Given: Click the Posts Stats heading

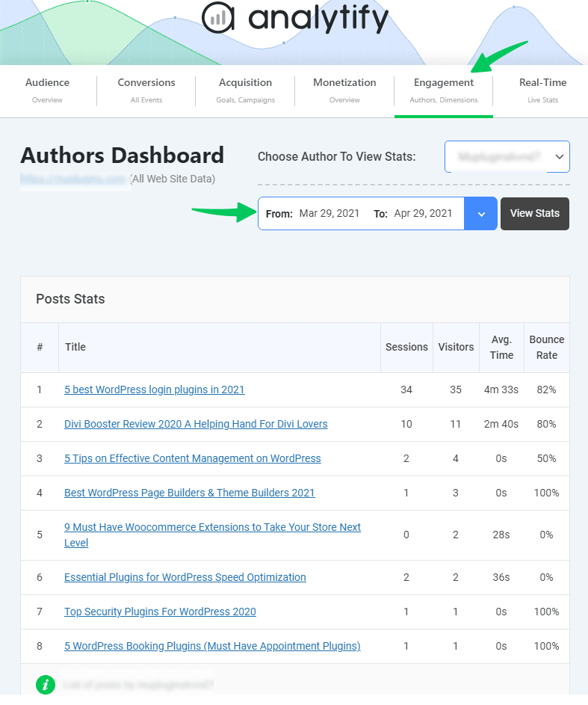Looking at the screenshot, I should tap(70, 299).
